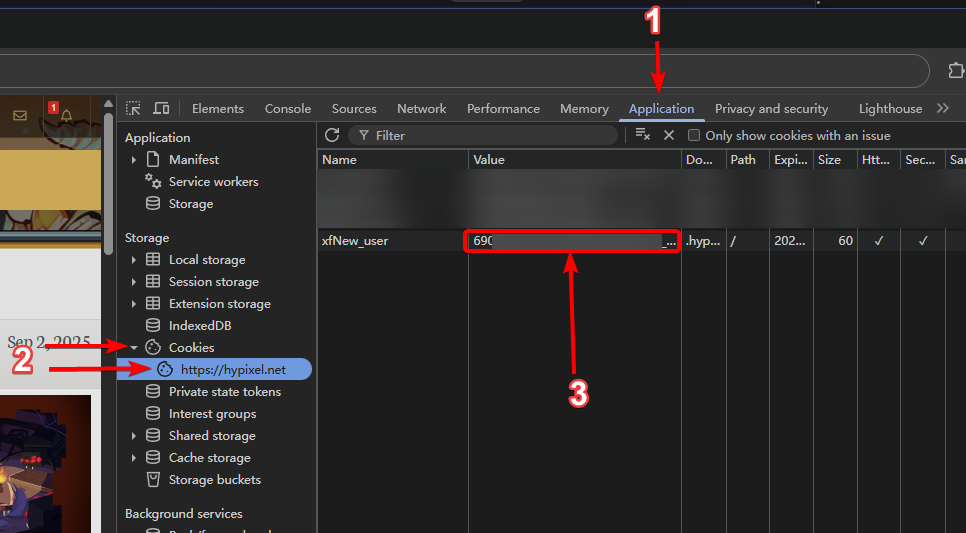The width and height of the screenshot is (966, 533).
Task: Delete the selected cookie with the X icon
Action: 668,135
